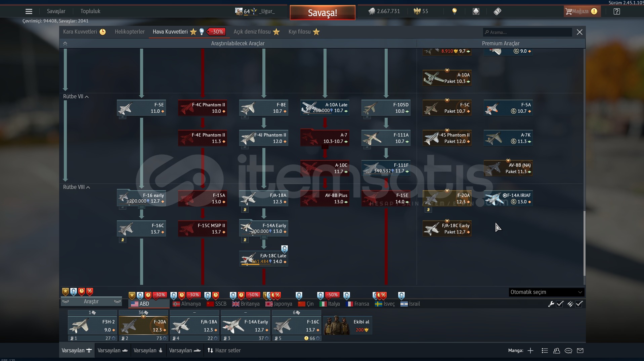Click the lightbulb icon in top bar
644x361 pixels.
pyautogui.click(x=454, y=11)
